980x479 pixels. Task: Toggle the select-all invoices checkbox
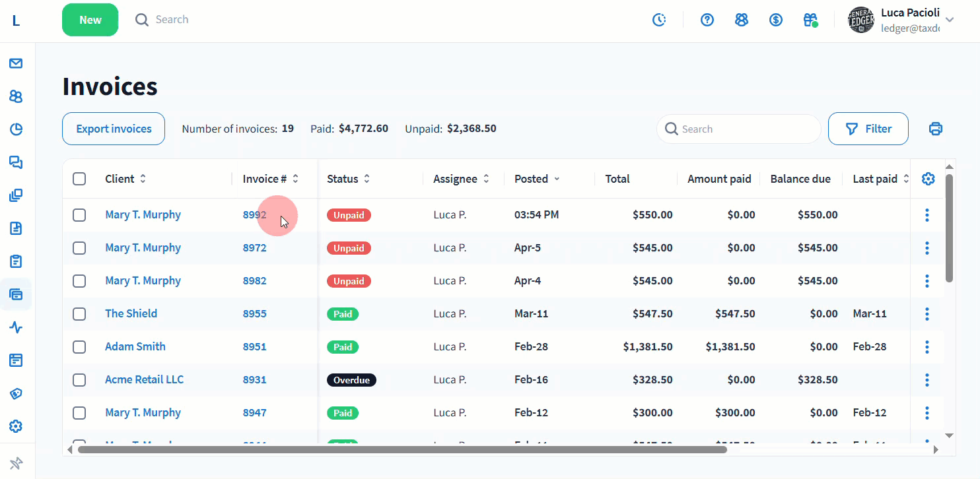coord(79,179)
